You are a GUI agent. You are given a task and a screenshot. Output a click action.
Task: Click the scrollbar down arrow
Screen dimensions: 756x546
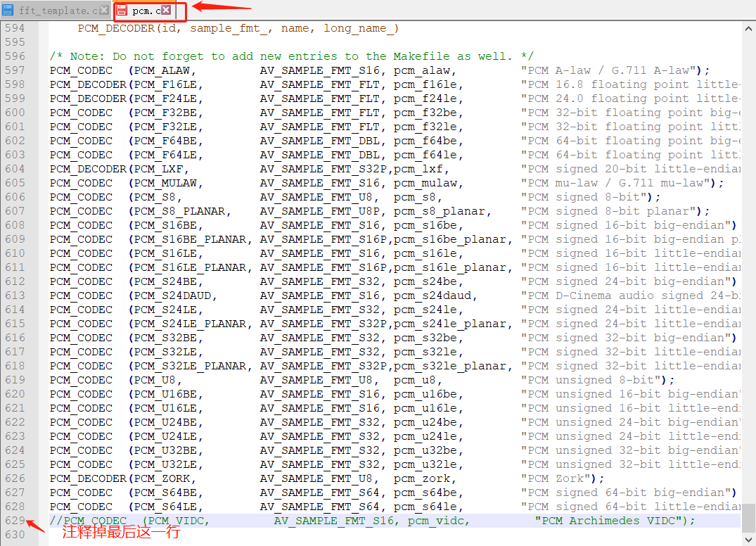pyautogui.click(x=748, y=539)
